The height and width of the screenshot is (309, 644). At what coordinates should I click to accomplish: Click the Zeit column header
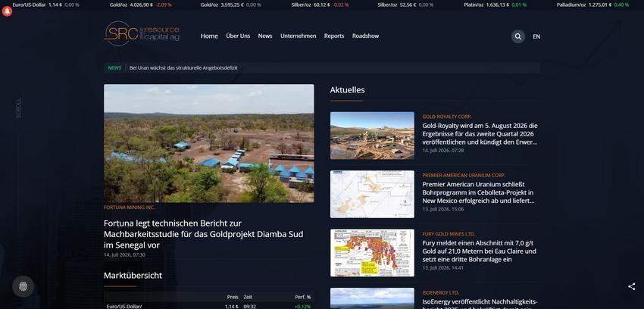(248, 297)
